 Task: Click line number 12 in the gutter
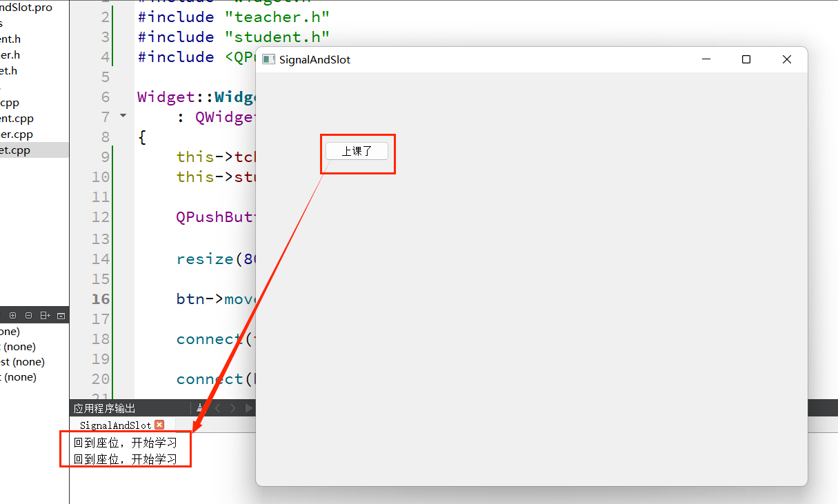(101, 216)
